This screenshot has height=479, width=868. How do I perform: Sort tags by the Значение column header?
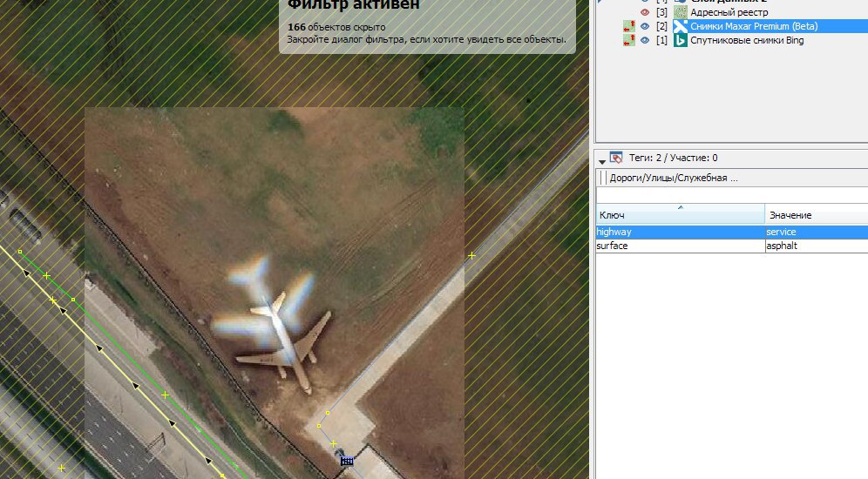click(x=817, y=214)
